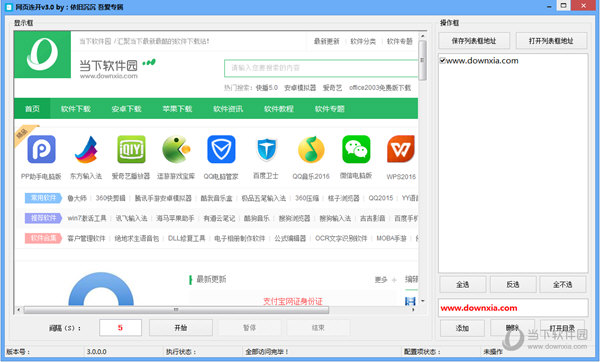Open the 安卓下载 nav tab
This screenshot has width=600, height=362.
127,109
